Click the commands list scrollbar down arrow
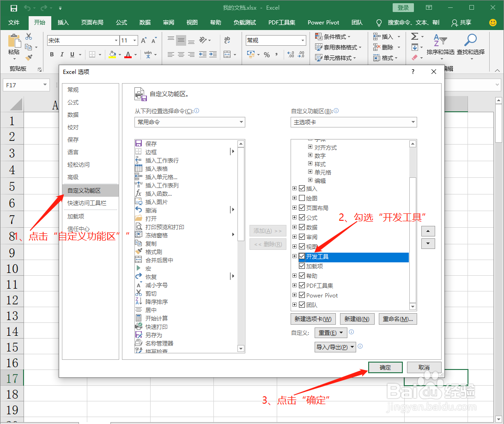Image resolution: width=504 pixels, height=424 pixels. (x=241, y=348)
